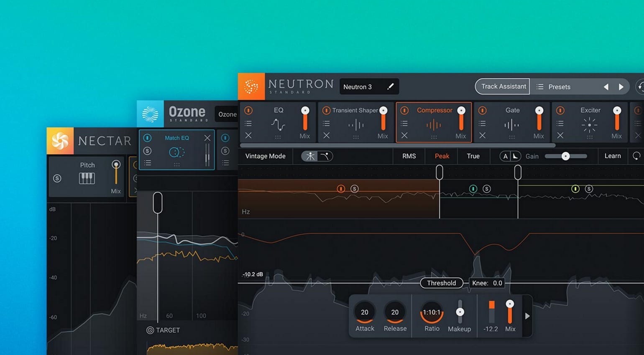
Task: Click the Nectar logo icon
Action: click(60, 141)
